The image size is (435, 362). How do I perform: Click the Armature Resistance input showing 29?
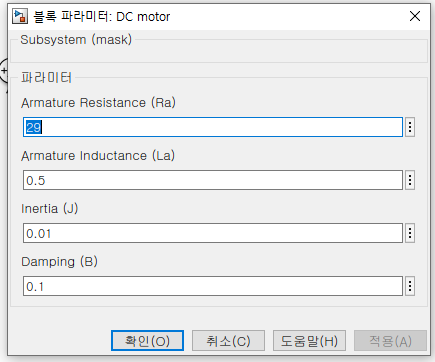coord(213,127)
